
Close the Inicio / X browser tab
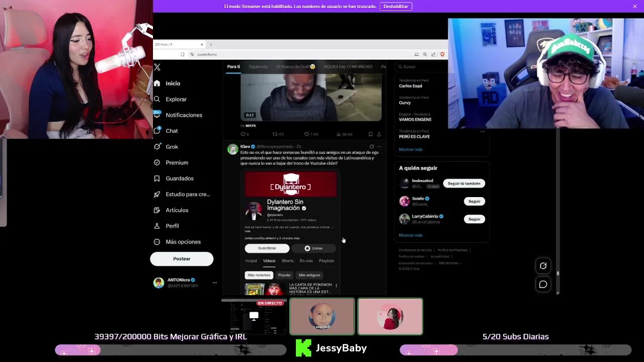[x=202, y=44]
